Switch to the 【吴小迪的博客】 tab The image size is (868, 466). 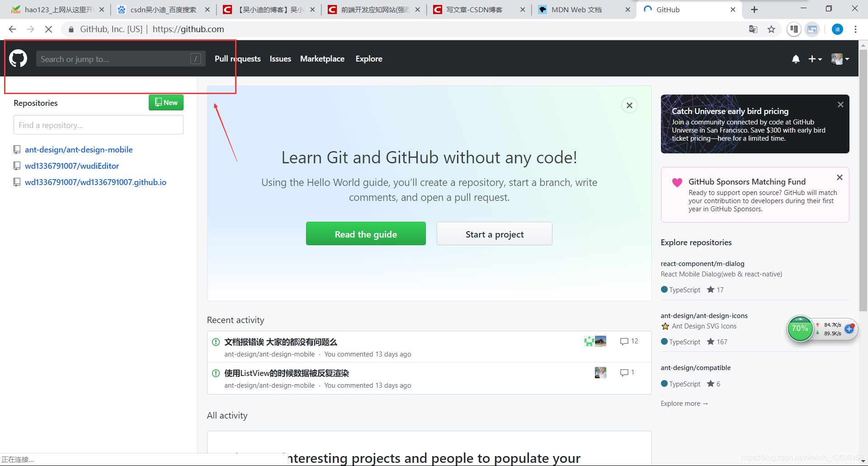pyautogui.click(x=269, y=10)
